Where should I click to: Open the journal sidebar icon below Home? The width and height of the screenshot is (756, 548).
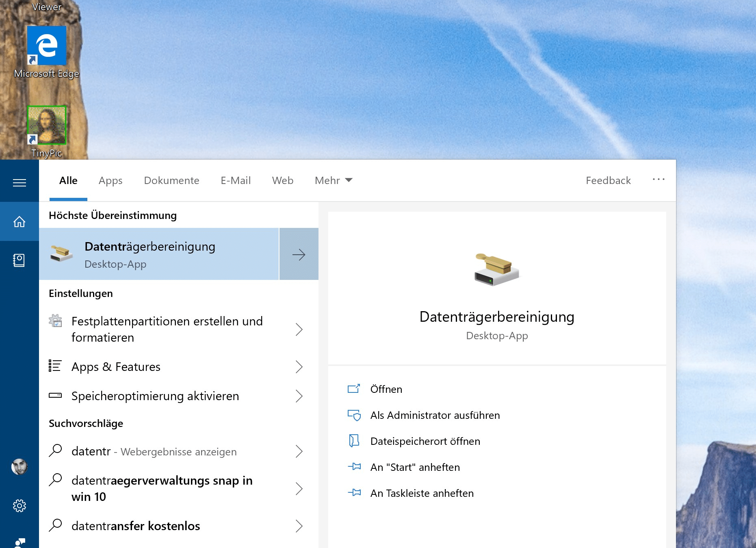point(19,260)
